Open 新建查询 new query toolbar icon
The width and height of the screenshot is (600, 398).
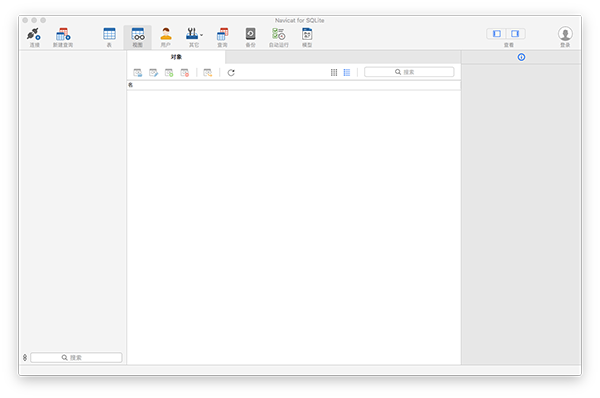tap(63, 34)
